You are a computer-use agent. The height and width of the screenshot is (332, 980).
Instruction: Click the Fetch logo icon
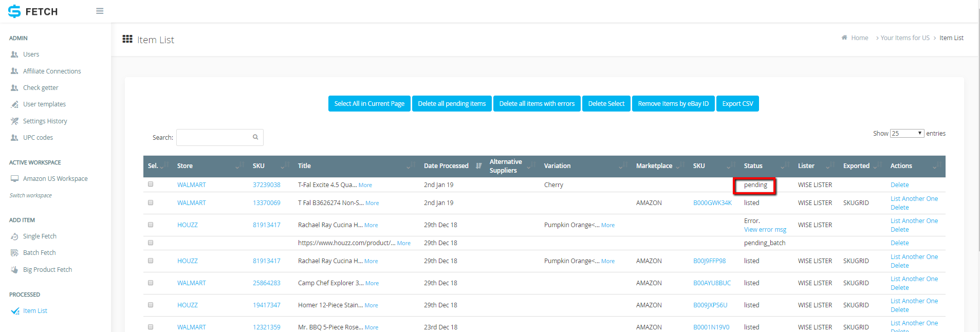click(x=14, y=11)
